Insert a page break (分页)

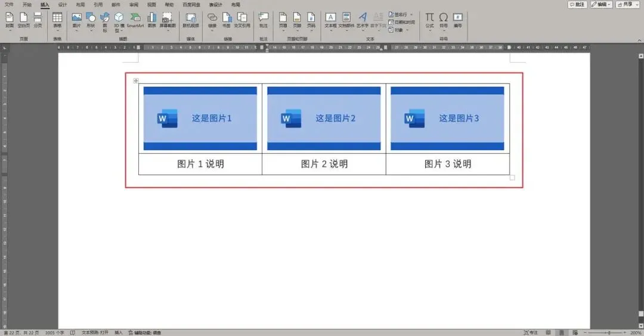click(38, 20)
